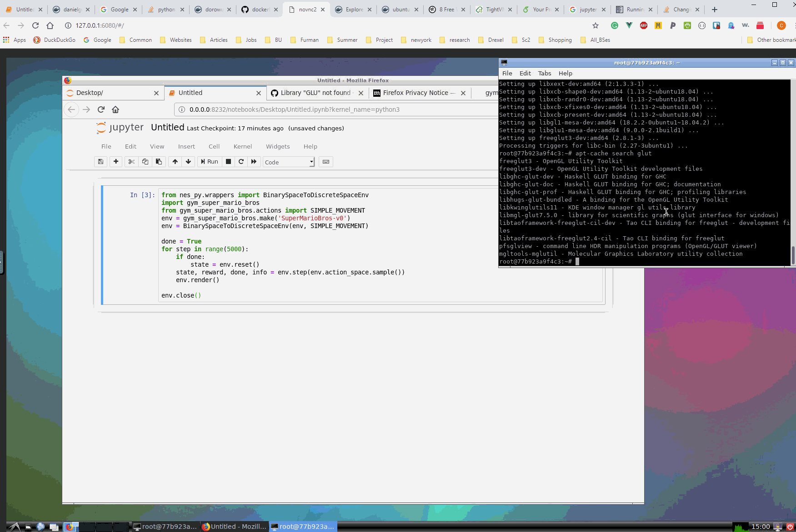The image size is (796, 532).
Task: Expand the Shopping bookmarks folder
Action: 555,40
